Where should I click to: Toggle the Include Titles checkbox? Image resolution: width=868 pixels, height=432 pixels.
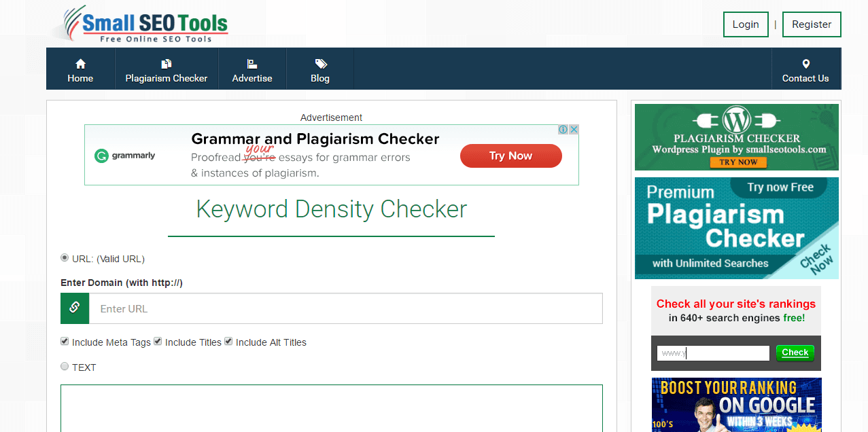(158, 342)
